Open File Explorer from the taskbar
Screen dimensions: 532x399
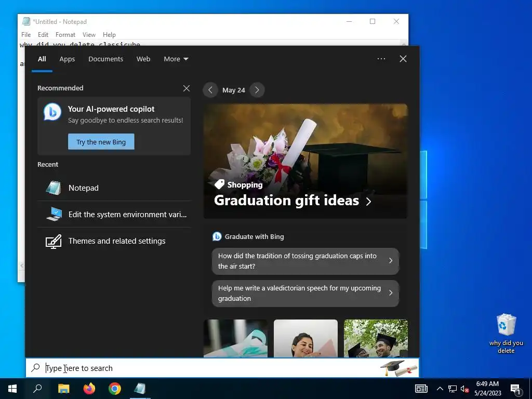tap(63, 389)
